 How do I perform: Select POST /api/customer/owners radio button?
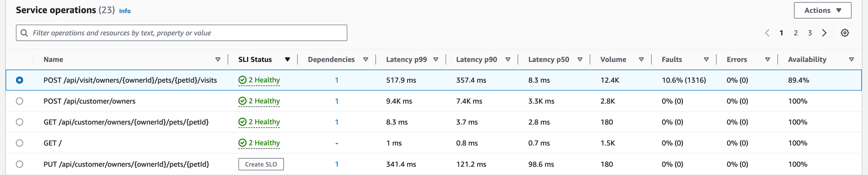pos(20,101)
